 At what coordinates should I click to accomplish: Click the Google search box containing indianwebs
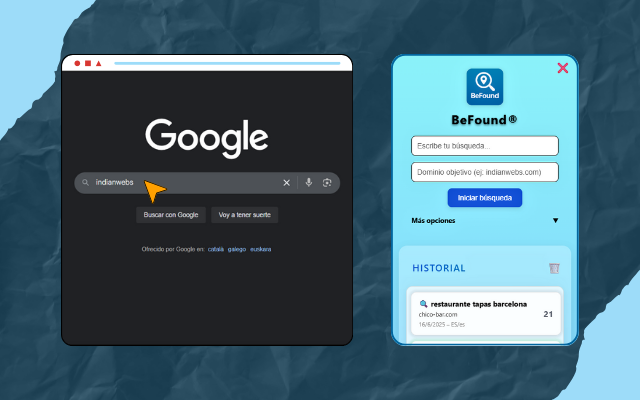[207, 182]
